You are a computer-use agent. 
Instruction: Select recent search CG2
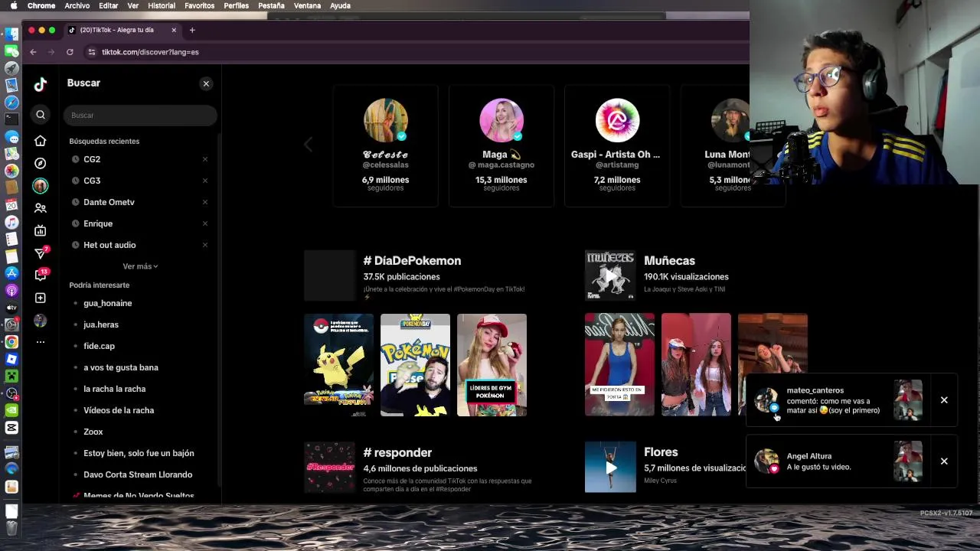point(92,159)
